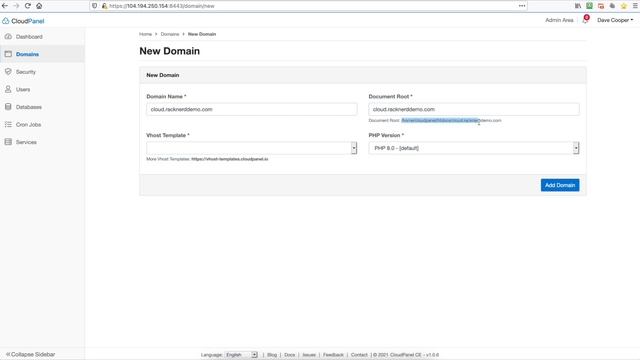
Task: Click the Databases cylinder icon
Action: 8,107
